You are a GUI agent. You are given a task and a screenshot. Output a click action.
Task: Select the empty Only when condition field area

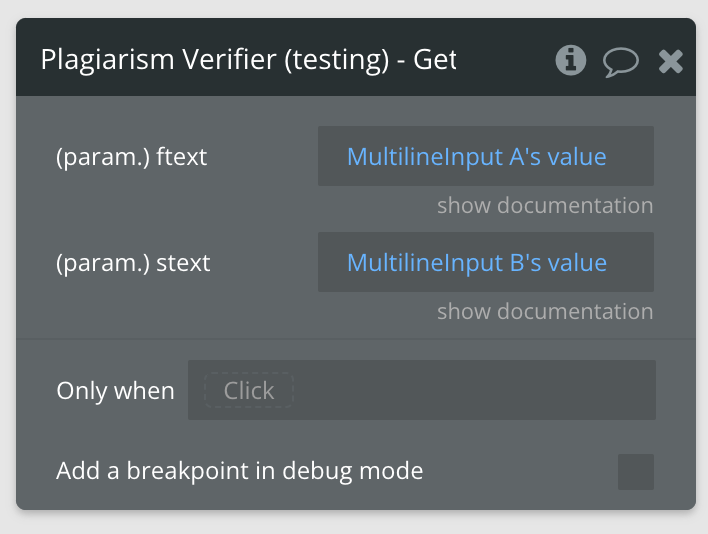click(474, 390)
